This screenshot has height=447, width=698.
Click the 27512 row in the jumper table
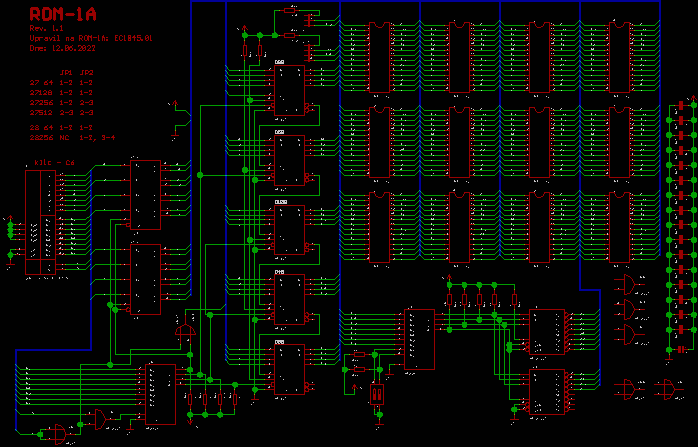62,112
